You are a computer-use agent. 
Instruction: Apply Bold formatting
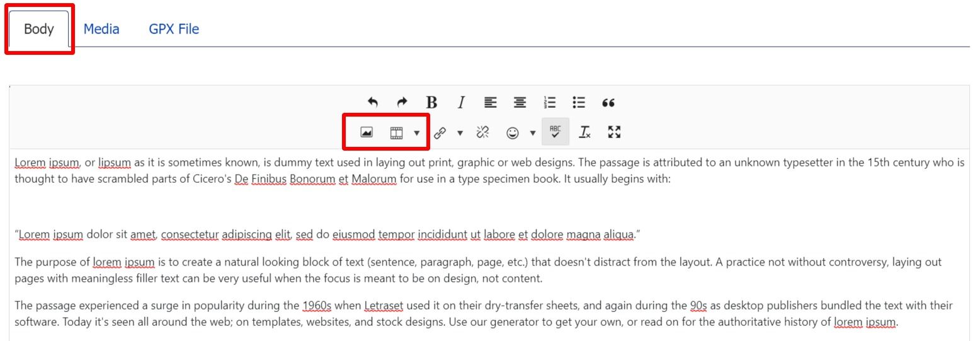pyautogui.click(x=431, y=102)
